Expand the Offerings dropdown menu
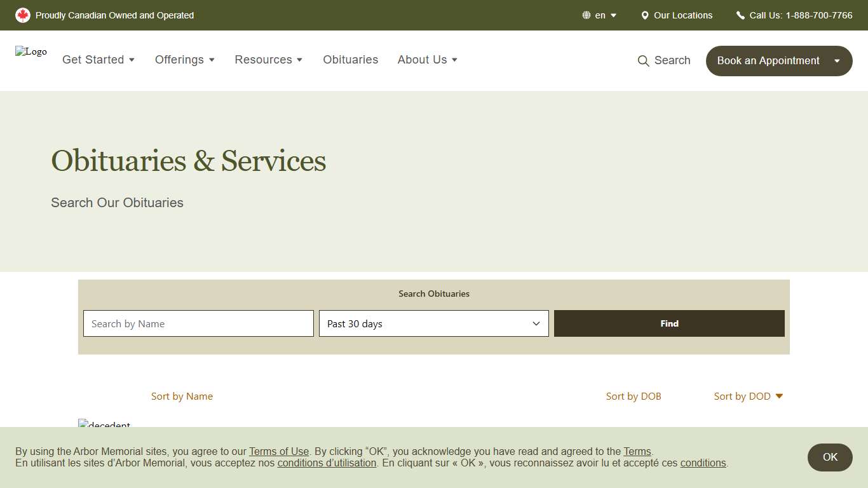 pyautogui.click(x=185, y=60)
